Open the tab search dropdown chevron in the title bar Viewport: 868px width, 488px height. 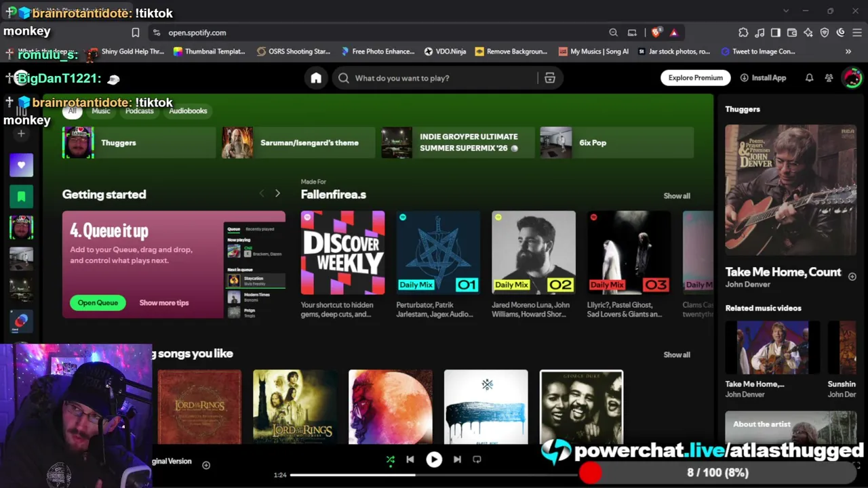[786, 11]
